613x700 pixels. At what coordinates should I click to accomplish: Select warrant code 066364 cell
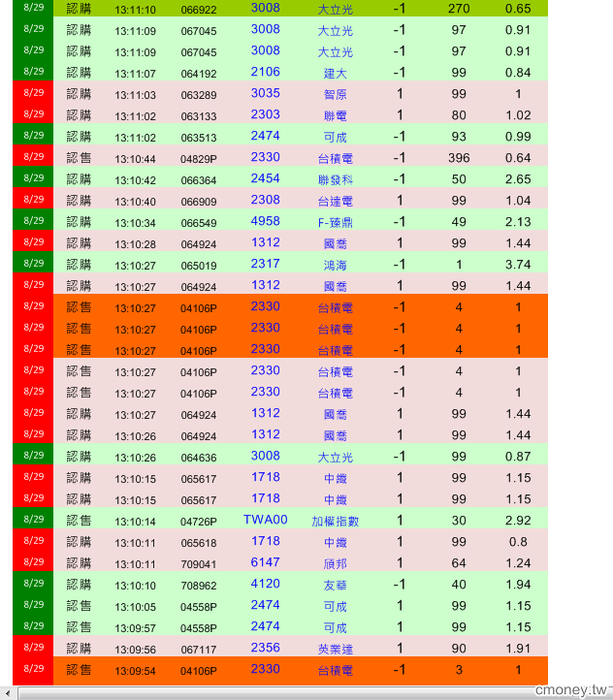[x=199, y=180]
